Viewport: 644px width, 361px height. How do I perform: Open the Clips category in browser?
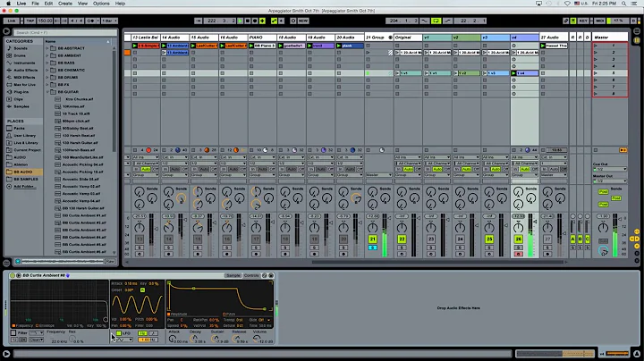pyautogui.click(x=19, y=99)
